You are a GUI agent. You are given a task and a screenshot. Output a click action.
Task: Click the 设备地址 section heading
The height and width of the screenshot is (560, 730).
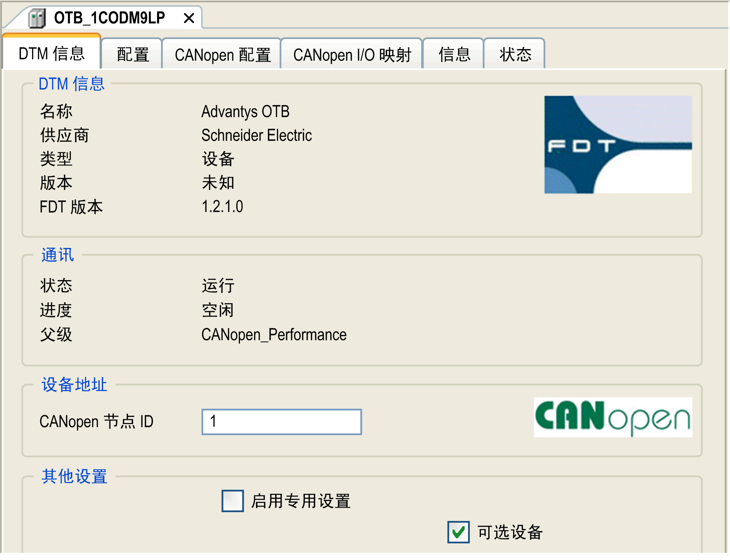(73, 385)
